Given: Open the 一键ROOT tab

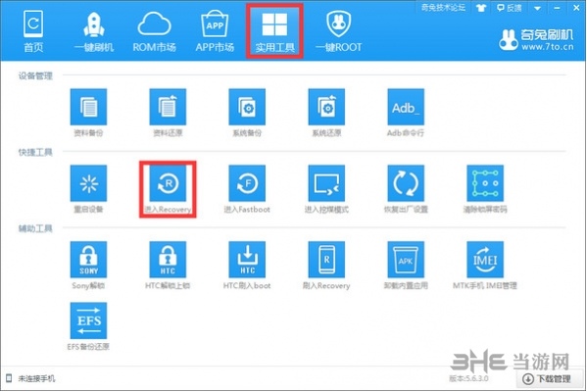Looking at the screenshot, I should 339,31.
